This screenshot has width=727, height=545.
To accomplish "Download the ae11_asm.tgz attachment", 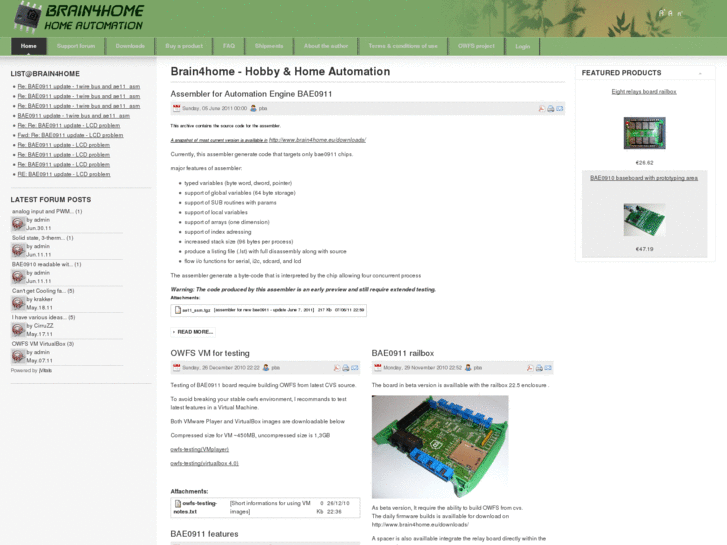I will click(197, 310).
